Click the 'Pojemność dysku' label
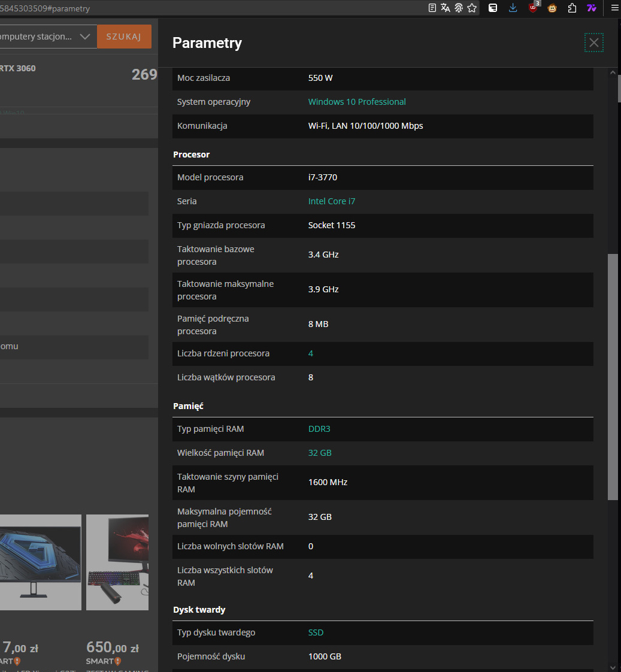621x672 pixels. tap(211, 656)
